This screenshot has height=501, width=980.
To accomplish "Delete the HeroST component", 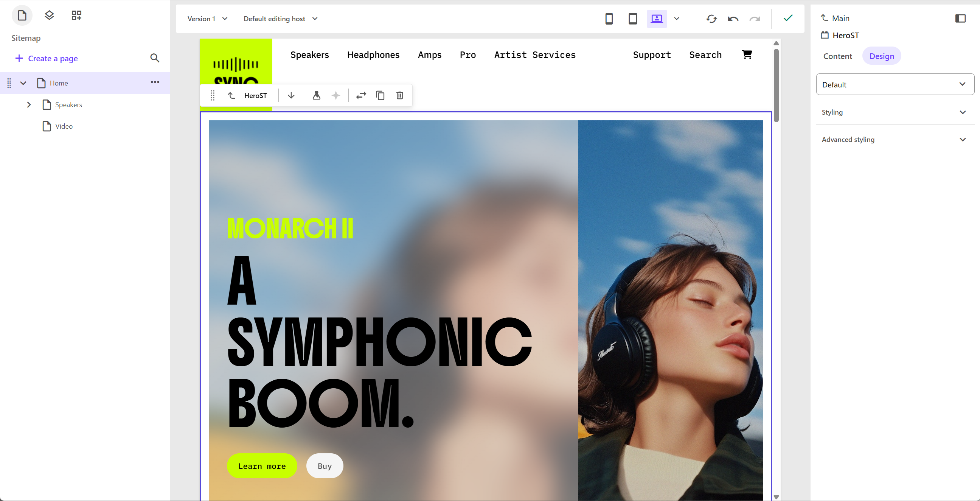I will point(399,95).
